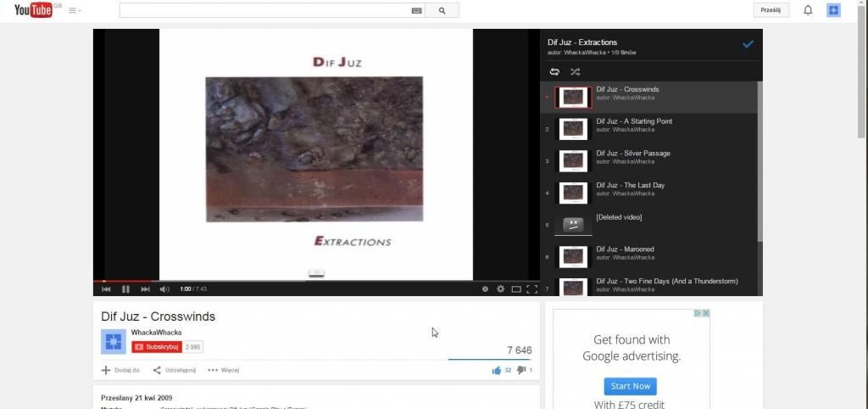
Task: Seek on the video progress bar
Action: [x=316, y=281]
